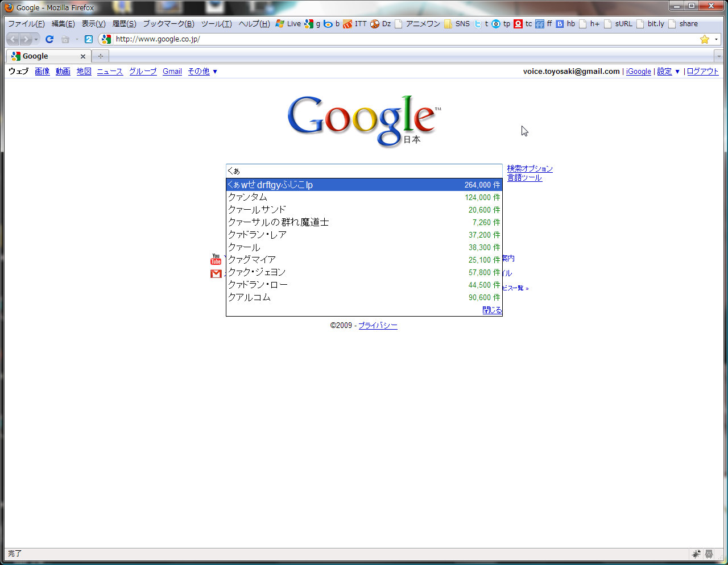Viewport: 728px width, 565px height.
Task: Open the 'h+' bookmark
Action: click(589, 24)
